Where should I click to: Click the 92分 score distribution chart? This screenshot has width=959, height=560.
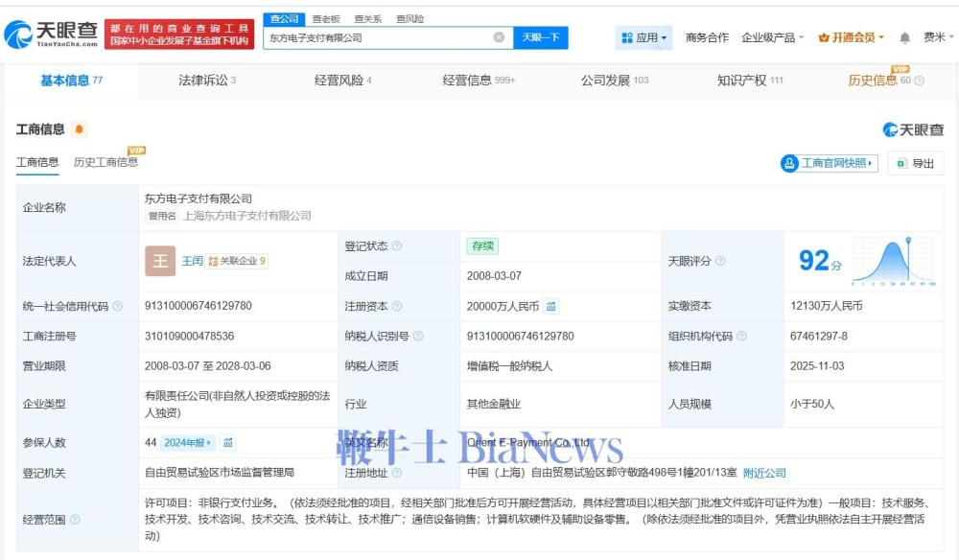893,261
